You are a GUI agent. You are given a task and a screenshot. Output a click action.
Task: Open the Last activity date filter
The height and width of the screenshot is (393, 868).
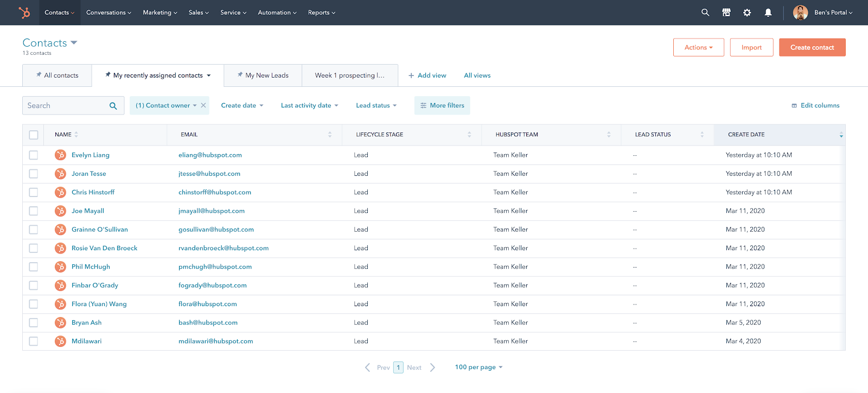[309, 105]
